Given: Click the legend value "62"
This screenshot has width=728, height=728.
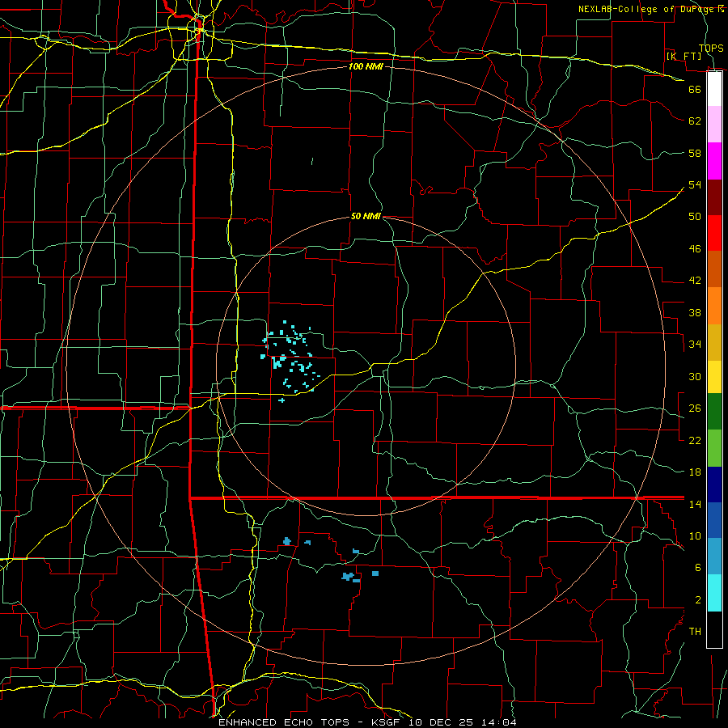Looking at the screenshot, I should click(x=695, y=121).
